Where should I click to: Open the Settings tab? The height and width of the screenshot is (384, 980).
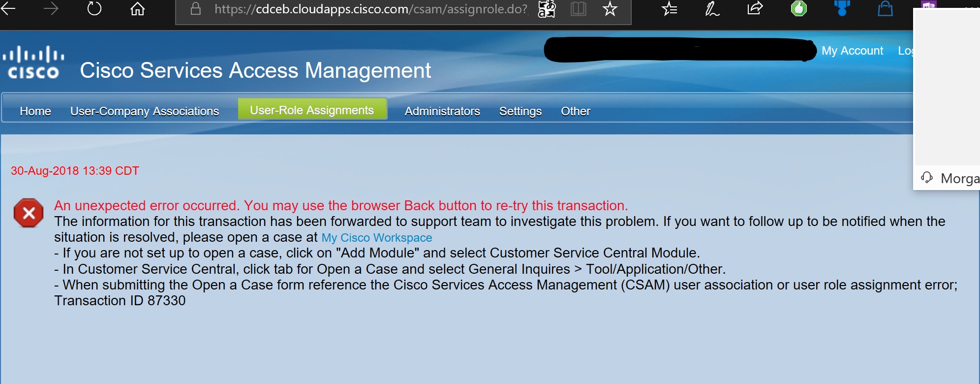(x=521, y=111)
